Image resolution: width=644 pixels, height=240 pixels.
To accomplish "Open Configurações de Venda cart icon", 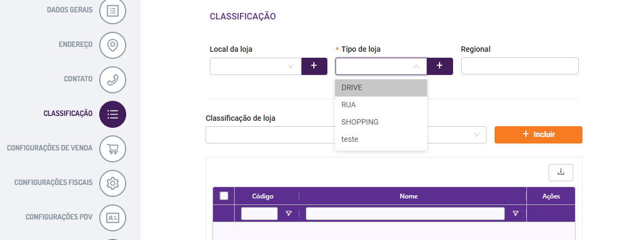I will [113, 149].
